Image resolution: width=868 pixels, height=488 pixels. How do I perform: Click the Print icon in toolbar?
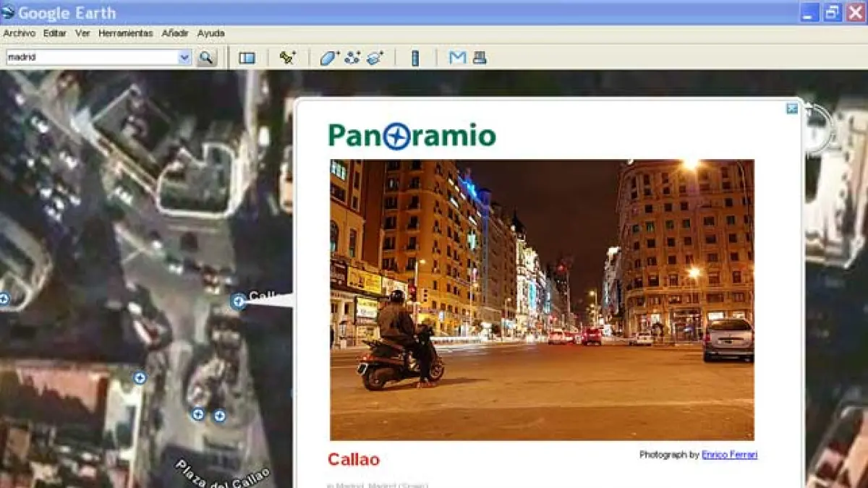[x=479, y=58]
